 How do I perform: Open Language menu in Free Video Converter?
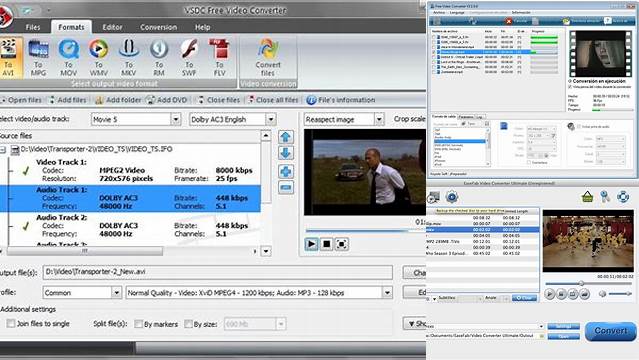[456, 13]
